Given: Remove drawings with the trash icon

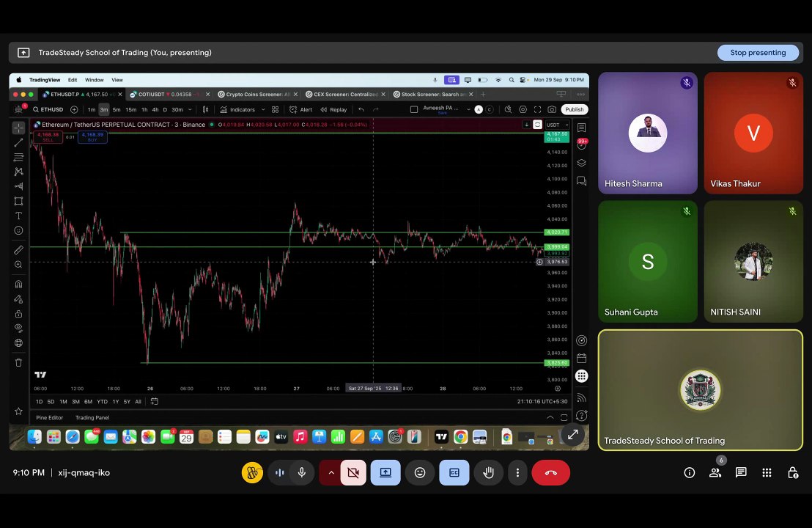Looking at the screenshot, I should pos(18,363).
